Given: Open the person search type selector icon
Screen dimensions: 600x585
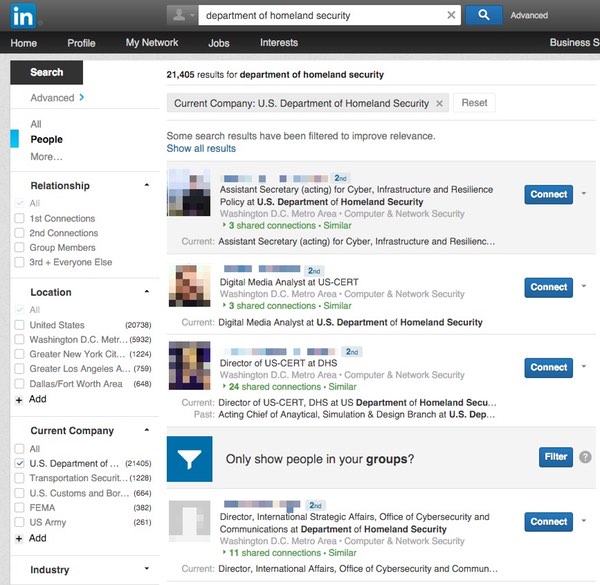Looking at the screenshot, I should point(182,16).
